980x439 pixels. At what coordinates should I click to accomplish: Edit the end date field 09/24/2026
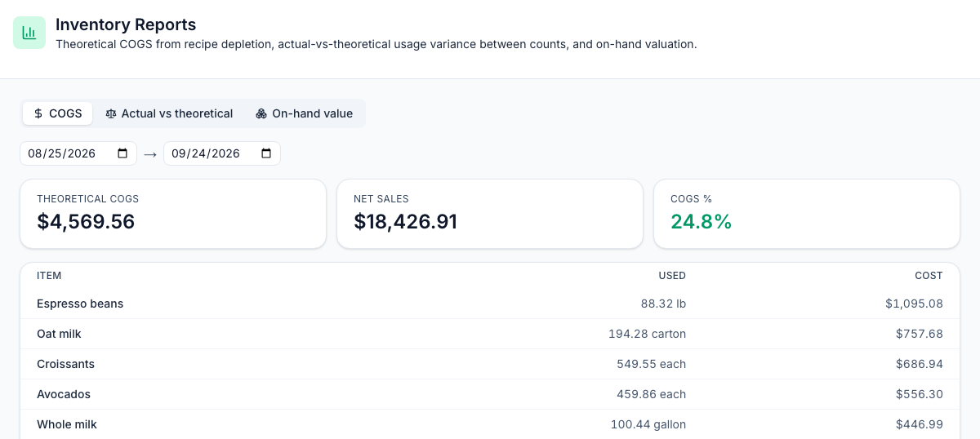click(x=222, y=153)
